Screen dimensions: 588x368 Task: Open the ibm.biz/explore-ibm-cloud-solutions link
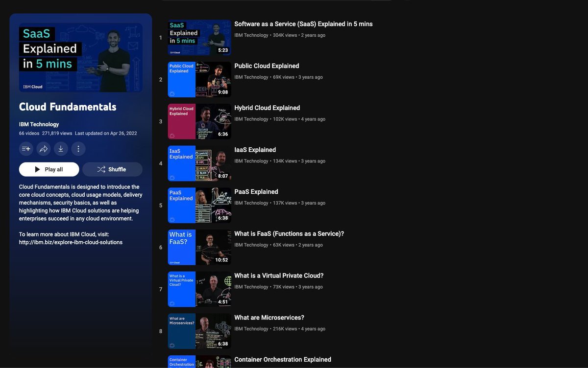[x=71, y=242]
